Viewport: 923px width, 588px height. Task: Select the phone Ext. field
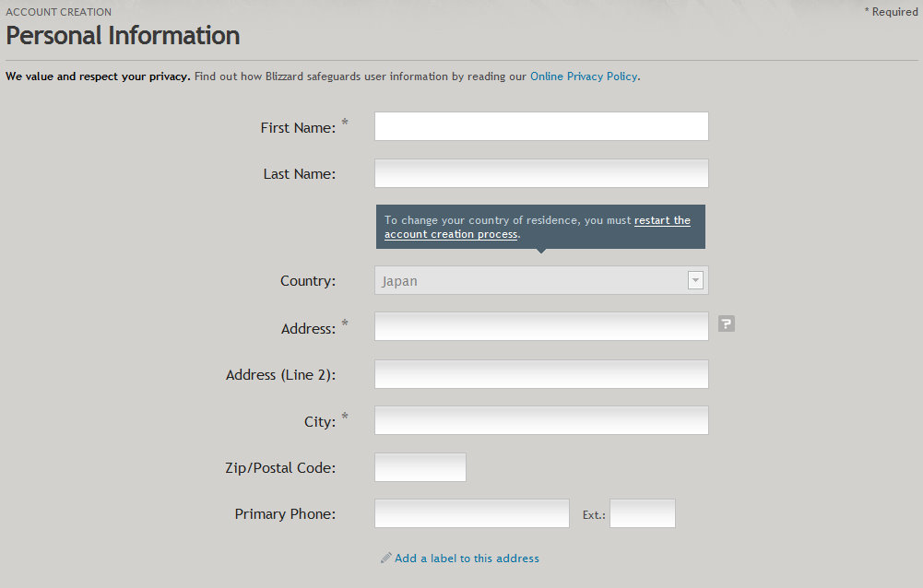point(643,513)
